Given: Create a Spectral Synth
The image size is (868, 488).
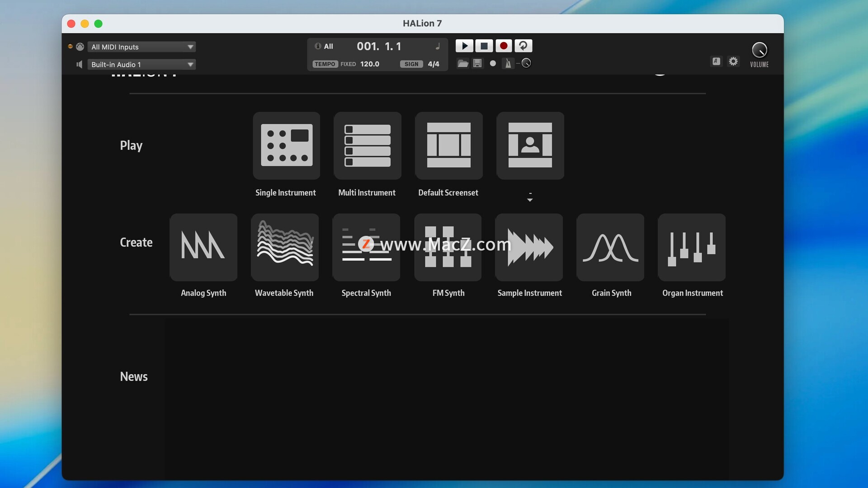Looking at the screenshot, I should pyautogui.click(x=366, y=247).
